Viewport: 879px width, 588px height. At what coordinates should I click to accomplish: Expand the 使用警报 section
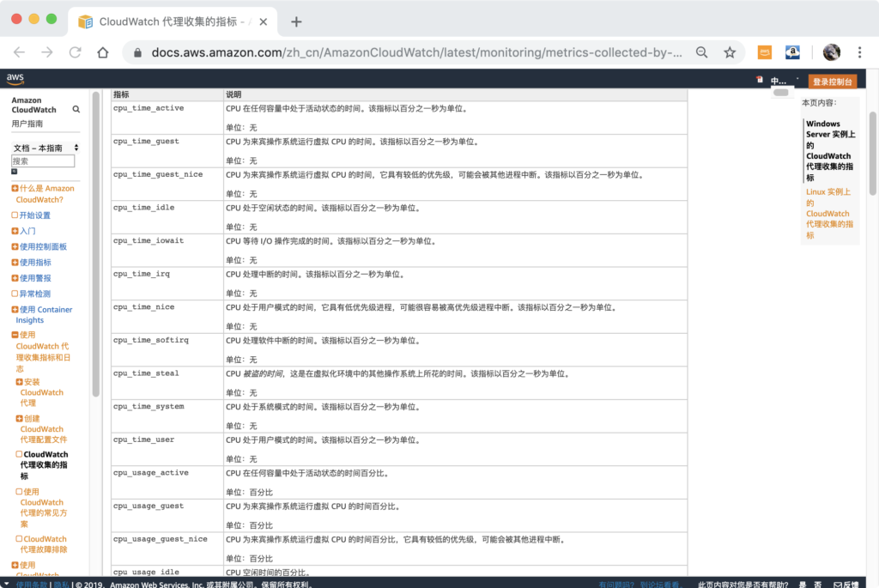(x=15, y=278)
